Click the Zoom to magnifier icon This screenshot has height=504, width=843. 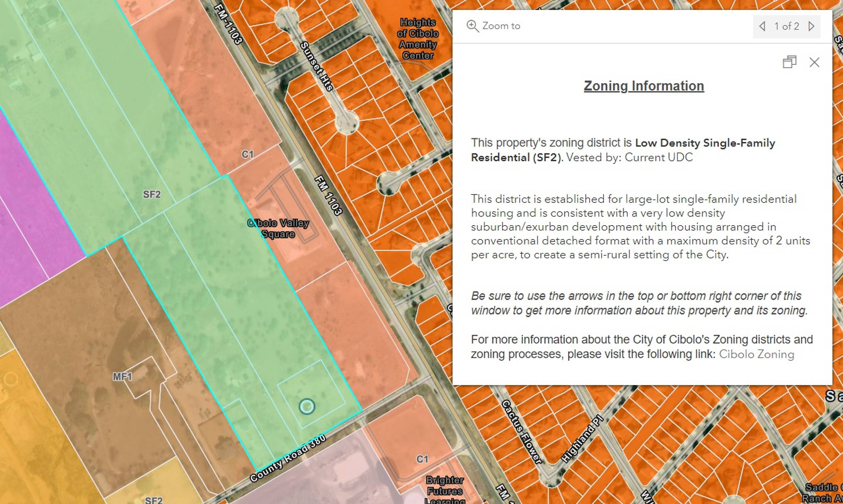472,26
